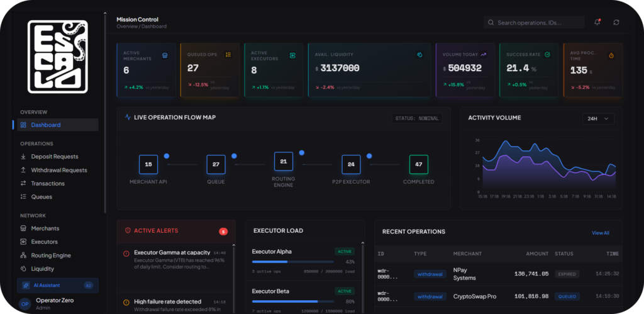Click the Escalo logo in sidebar
This screenshot has width=644, height=314.
click(57, 57)
